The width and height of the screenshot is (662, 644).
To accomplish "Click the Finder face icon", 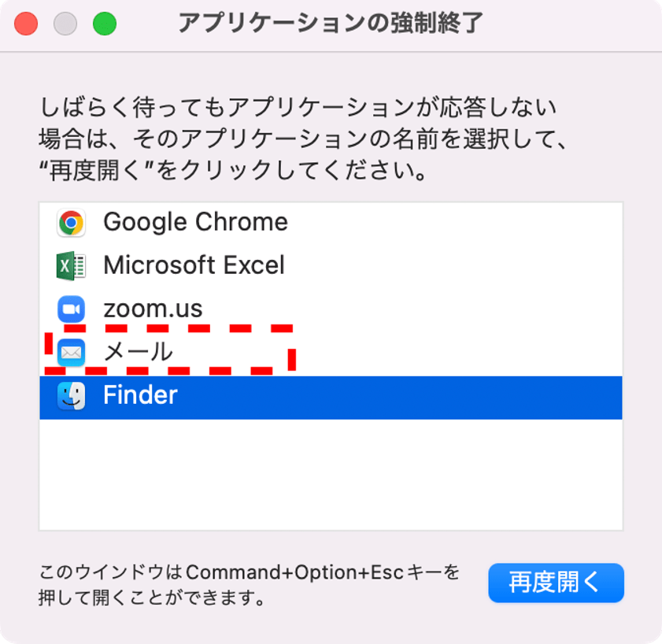I will pyautogui.click(x=71, y=395).
